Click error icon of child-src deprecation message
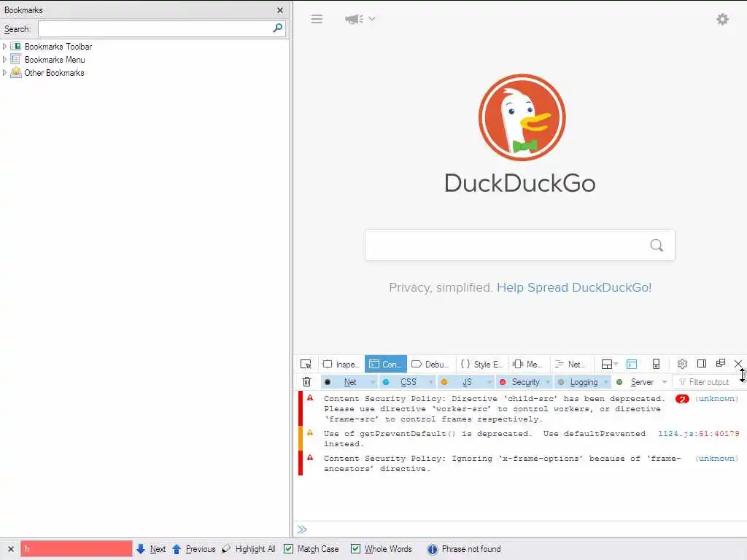Image resolution: width=747 pixels, height=560 pixels. click(310, 397)
